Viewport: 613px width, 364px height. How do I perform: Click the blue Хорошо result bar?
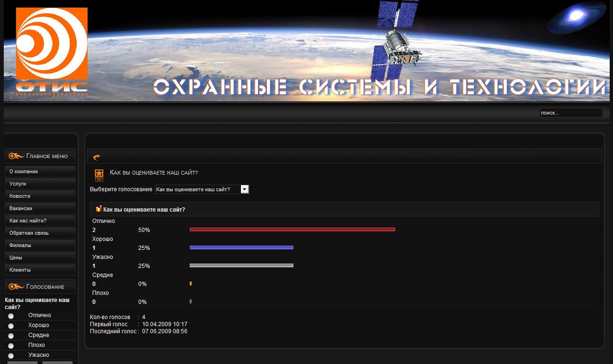(241, 248)
